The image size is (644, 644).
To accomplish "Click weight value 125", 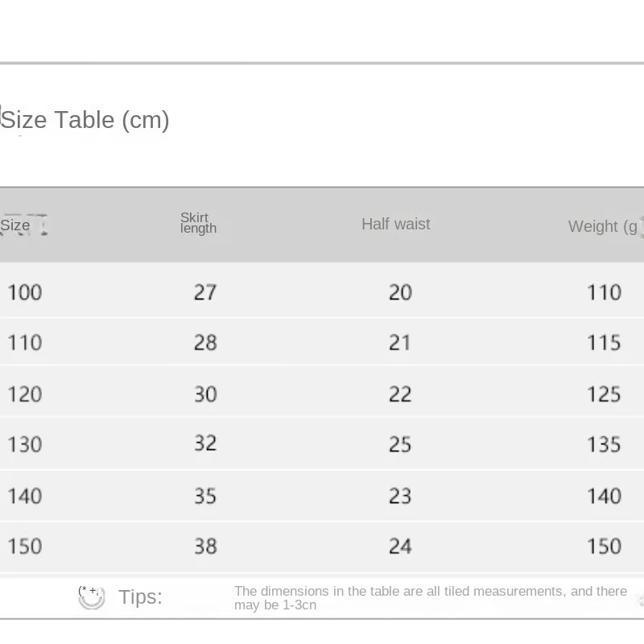I will [x=604, y=394].
